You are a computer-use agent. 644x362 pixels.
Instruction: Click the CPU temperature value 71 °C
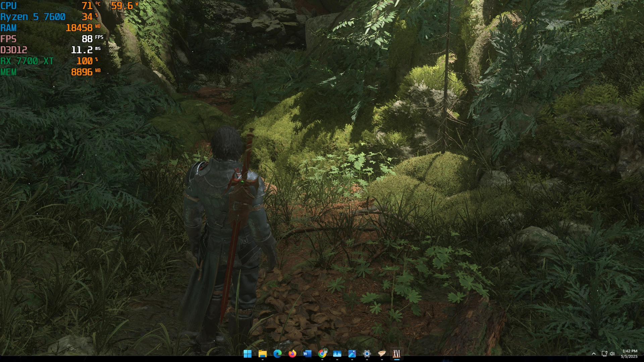tap(91, 6)
